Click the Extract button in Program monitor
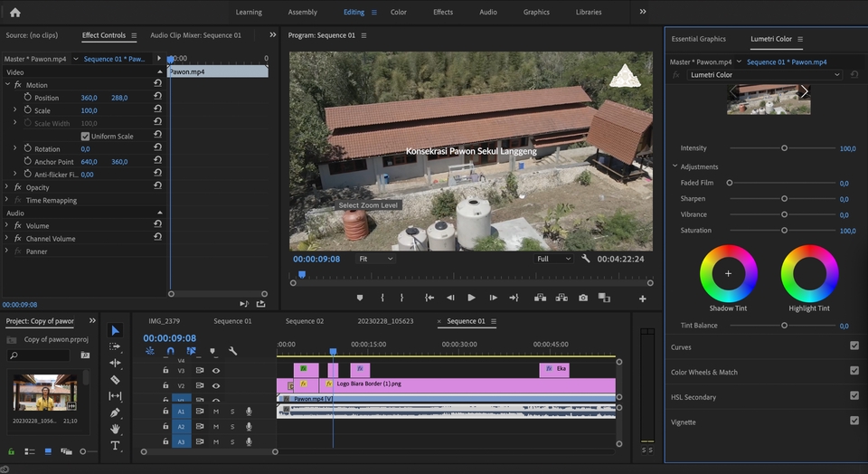Viewport: 868px width, 474px height. pos(561,298)
